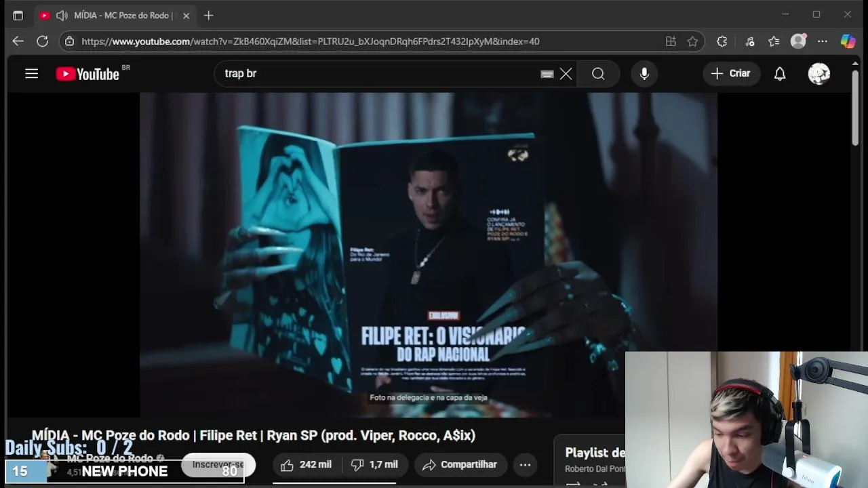
Task: Add this page to favorites star
Action: click(x=692, y=41)
